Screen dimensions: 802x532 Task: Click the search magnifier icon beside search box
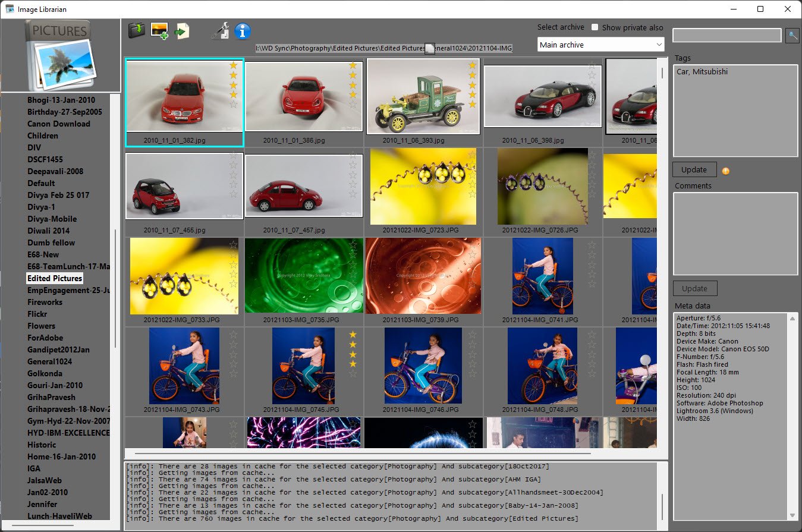[792, 35]
